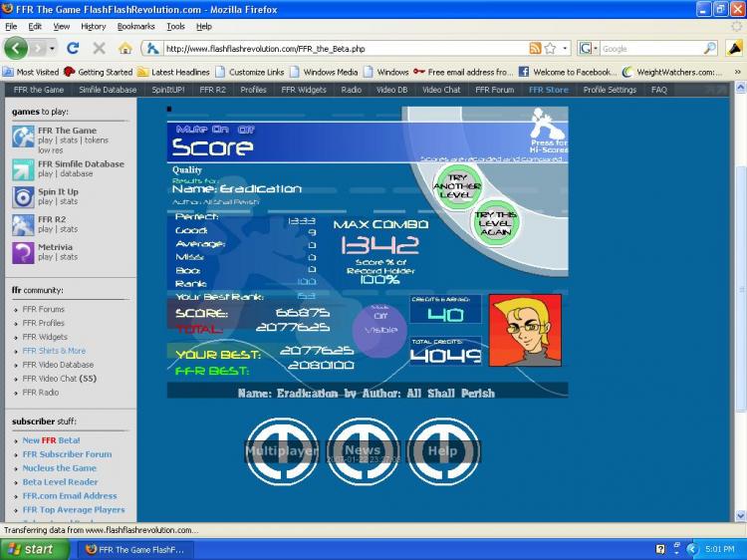Open the FFR Top Average Players link
747x560 pixels.
click(x=74, y=509)
